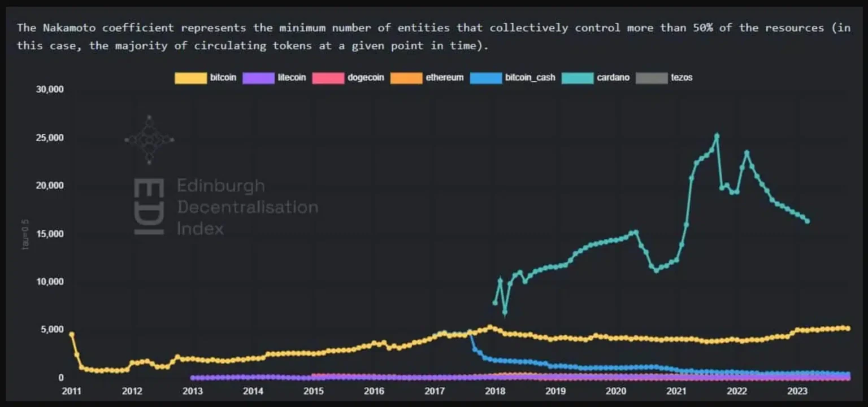Click the 2022 x-axis label
This screenshot has width=868, height=407.
(x=737, y=391)
